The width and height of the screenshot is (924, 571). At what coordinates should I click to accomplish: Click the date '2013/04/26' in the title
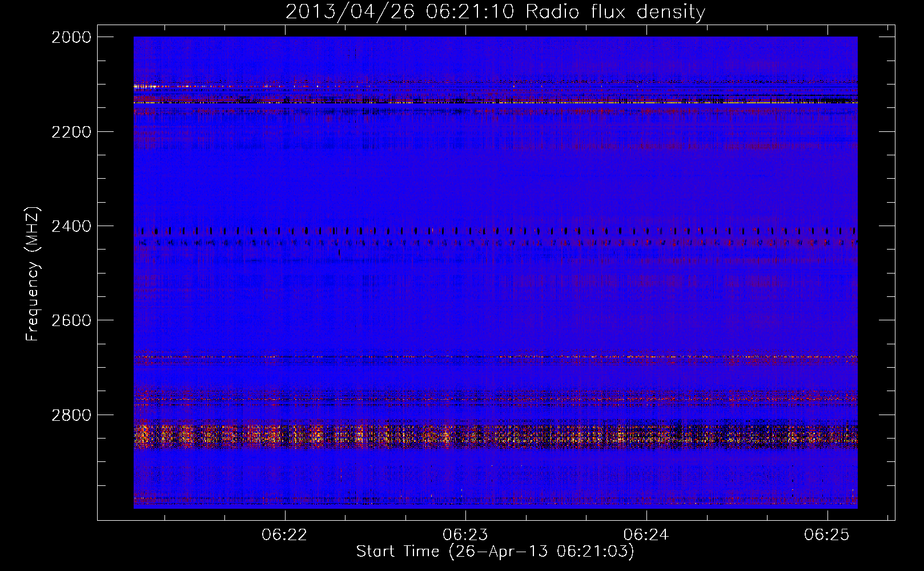point(349,12)
